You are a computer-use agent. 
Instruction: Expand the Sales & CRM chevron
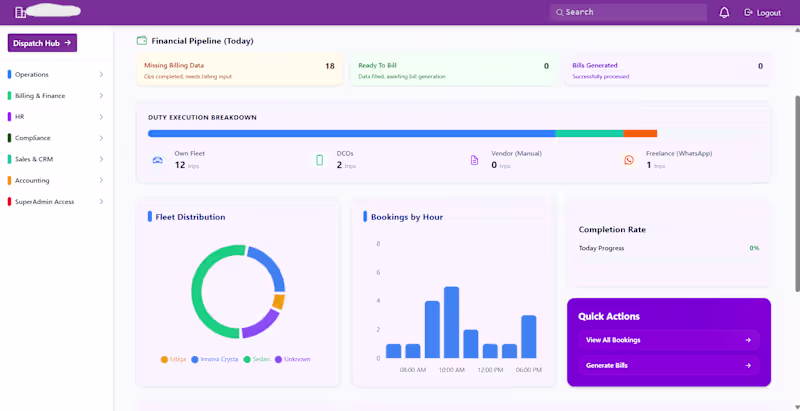101,159
